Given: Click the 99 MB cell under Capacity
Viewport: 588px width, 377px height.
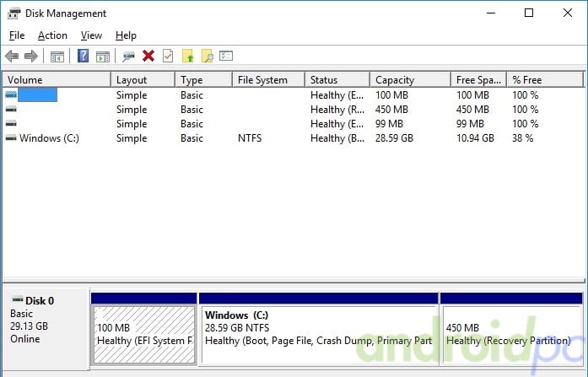Looking at the screenshot, I should click(x=389, y=124).
